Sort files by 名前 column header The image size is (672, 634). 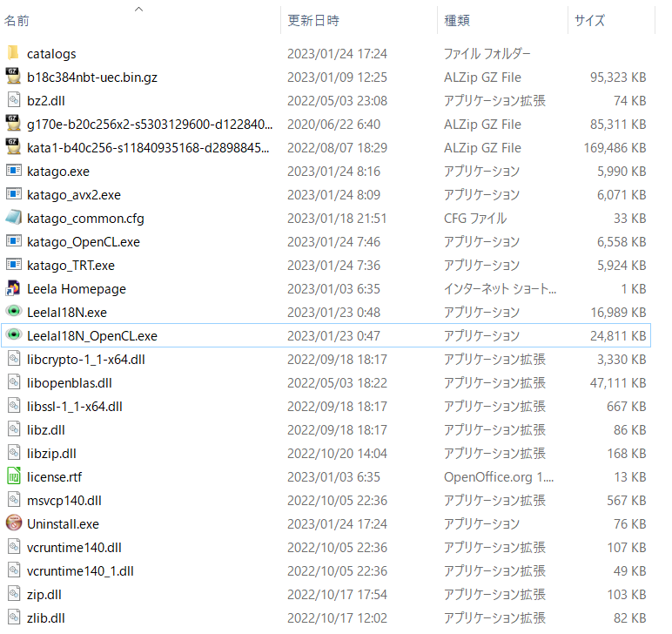click(17, 20)
